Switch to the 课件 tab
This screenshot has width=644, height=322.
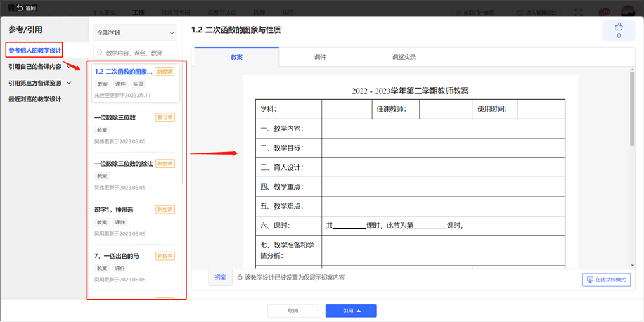point(320,57)
